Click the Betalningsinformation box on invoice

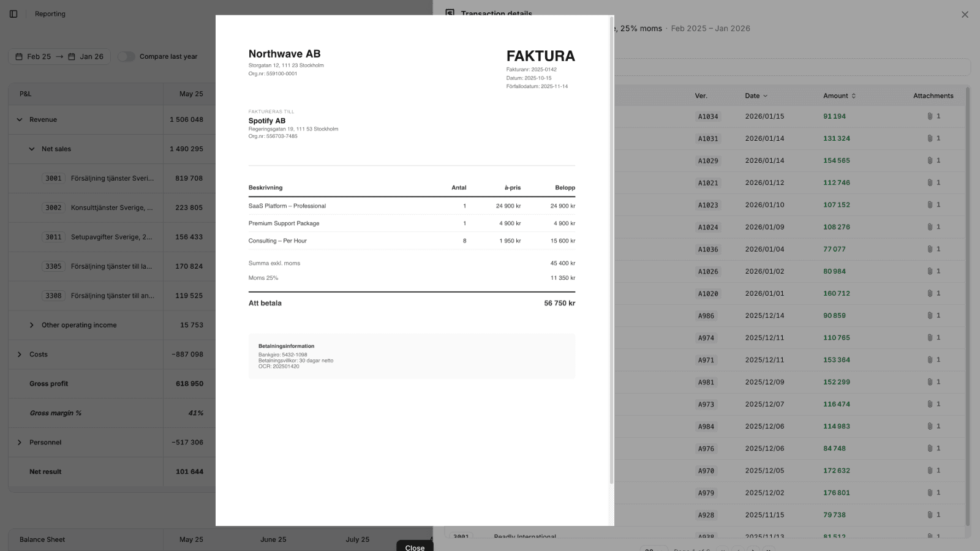412,356
